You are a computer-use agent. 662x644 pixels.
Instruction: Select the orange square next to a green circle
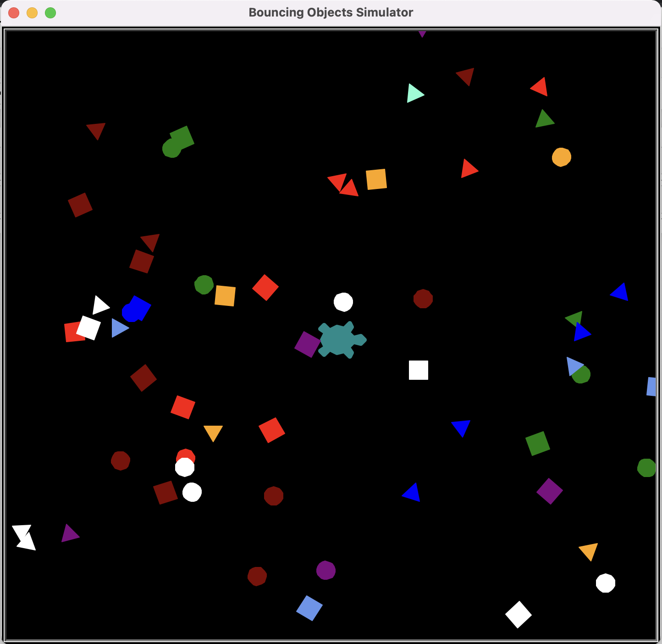click(225, 296)
